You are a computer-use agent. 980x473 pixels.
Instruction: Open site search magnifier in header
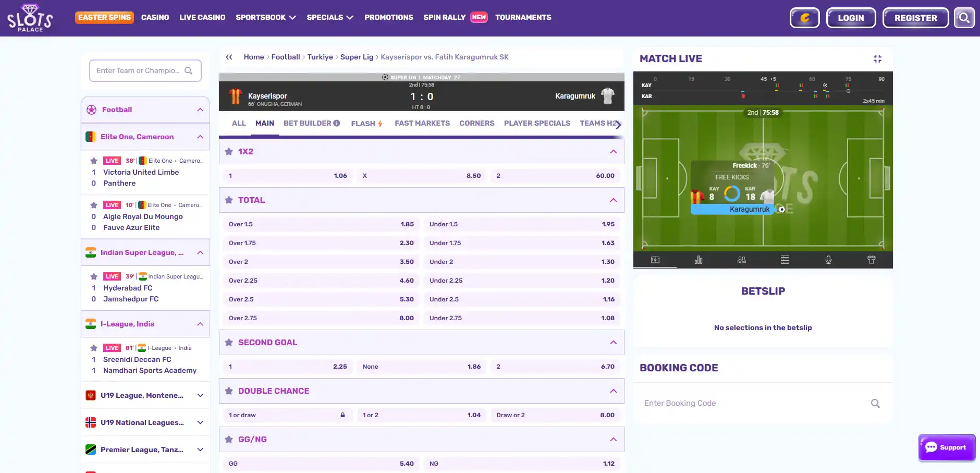pos(964,18)
